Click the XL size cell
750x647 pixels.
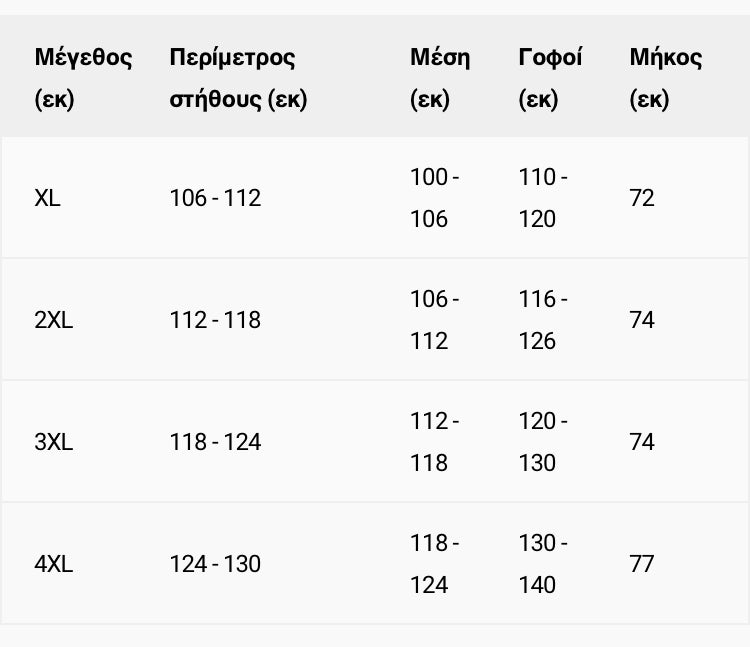click(x=47, y=198)
